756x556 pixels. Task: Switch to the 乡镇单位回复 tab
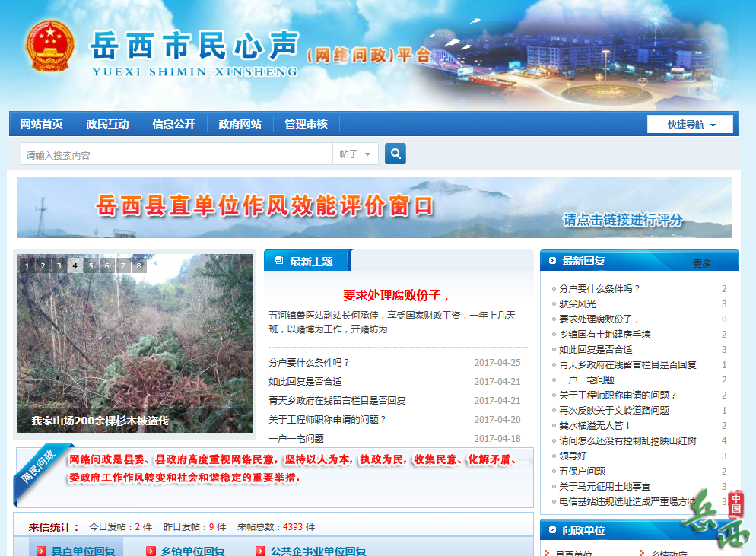pyautogui.click(x=192, y=551)
